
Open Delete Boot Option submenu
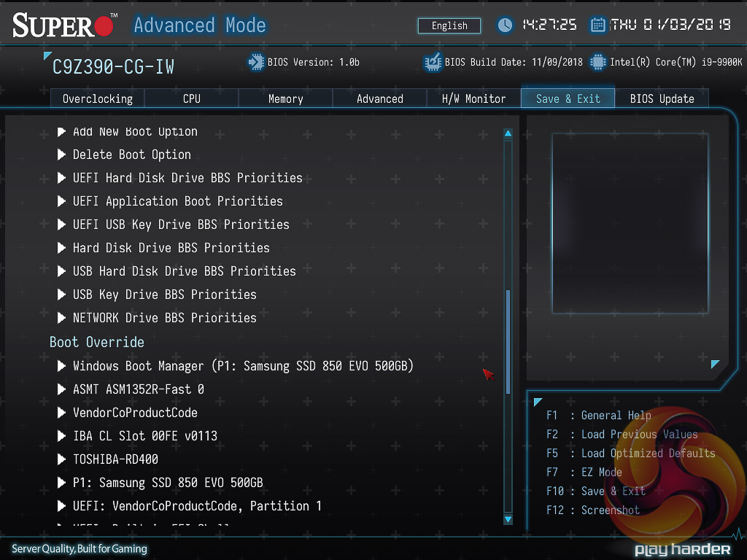click(131, 155)
